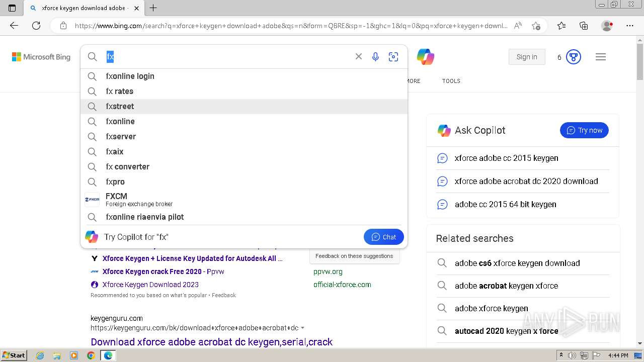Select suggestion 'fx converter'

pos(244,167)
